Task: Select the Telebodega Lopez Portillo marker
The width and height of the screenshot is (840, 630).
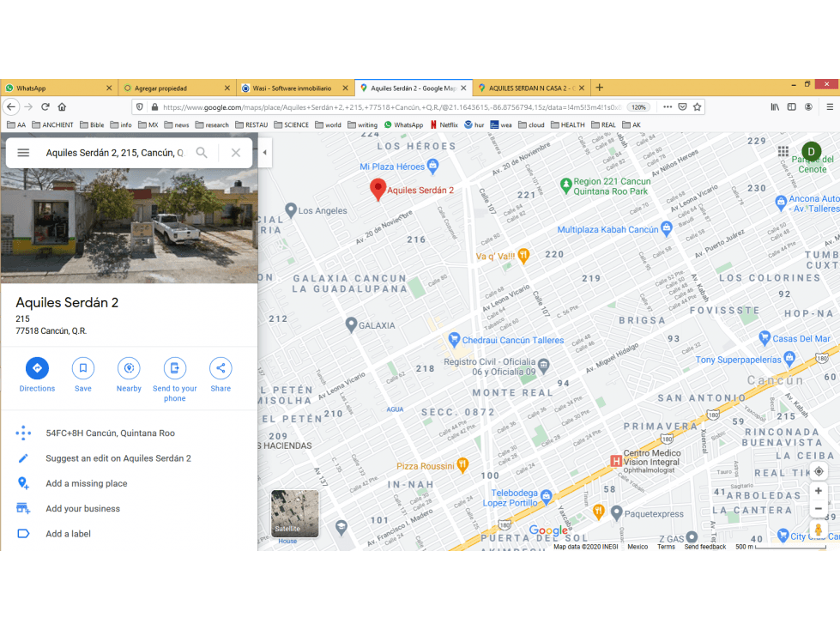Action: [546, 497]
